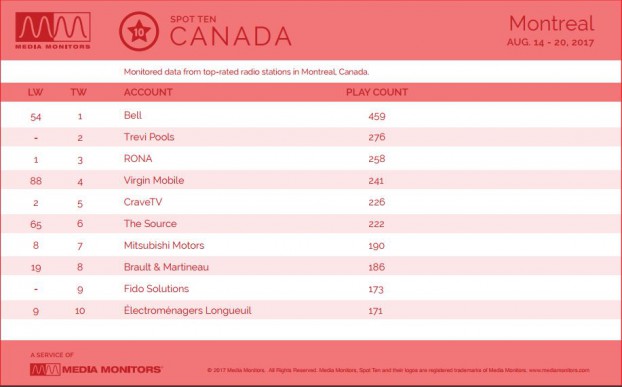Open the www.mediamonitors.com footer link
The image size is (622, 387).
pyautogui.click(x=559, y=370)
